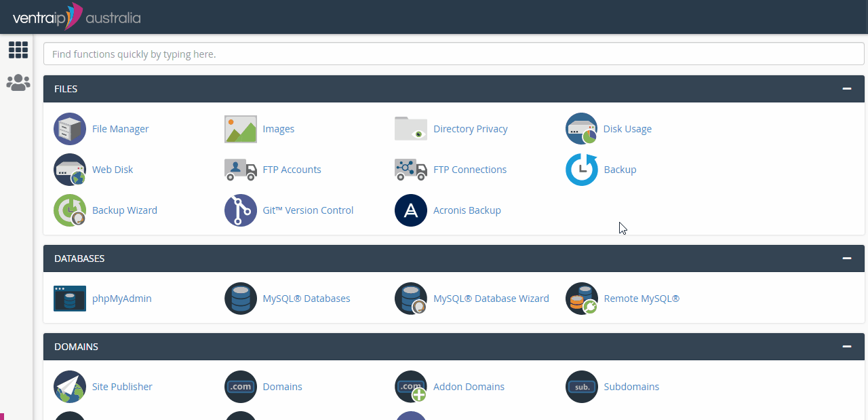Click the FTP Accounts truck icon
Viewport: 868px width, 420px height.
pos(241,170)
